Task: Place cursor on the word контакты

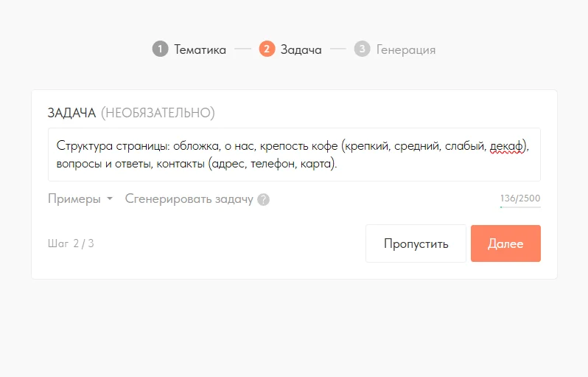Action: [x=181, y=164]
